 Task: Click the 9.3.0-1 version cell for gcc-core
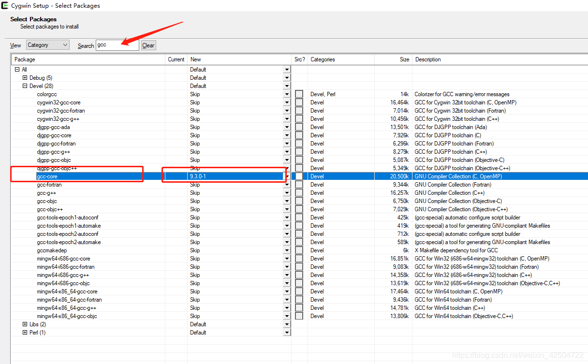198,176
